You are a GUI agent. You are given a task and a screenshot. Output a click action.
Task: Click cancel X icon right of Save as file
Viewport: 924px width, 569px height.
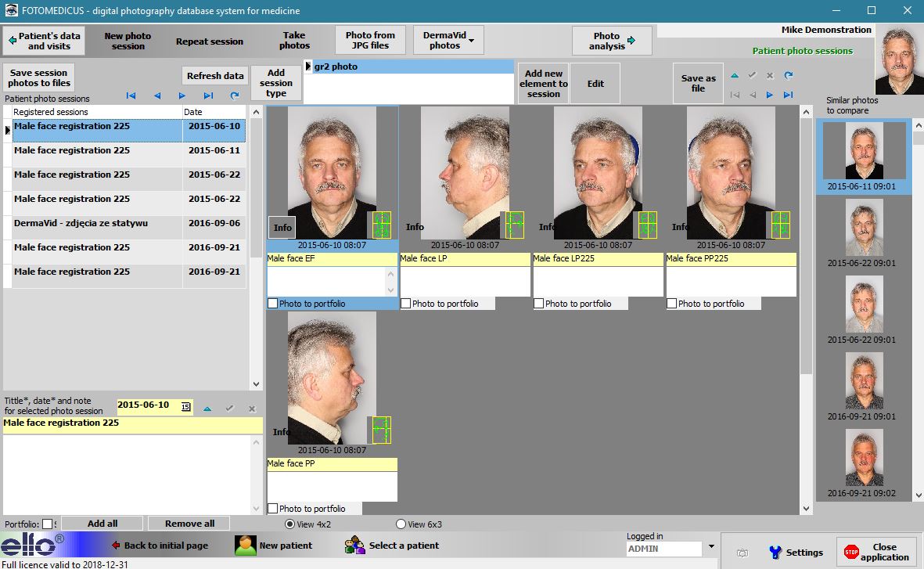[x=770, y=75]
